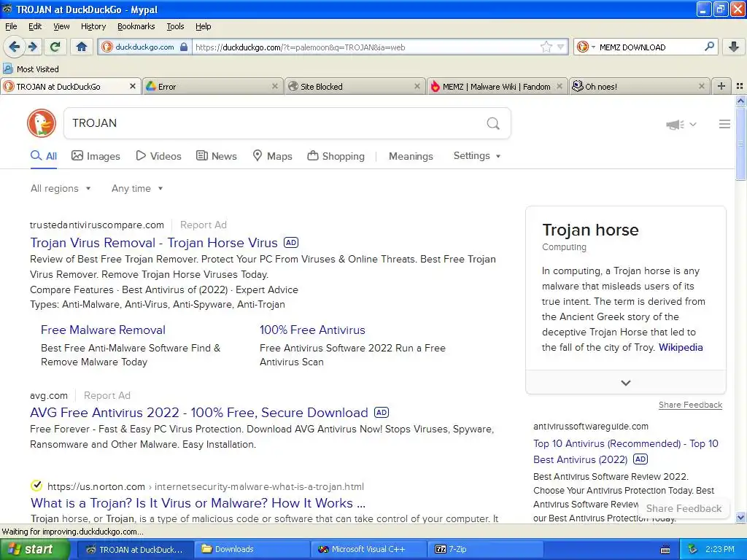Open the megaphone feedback menu
The image size is (747, 560).
681,124
